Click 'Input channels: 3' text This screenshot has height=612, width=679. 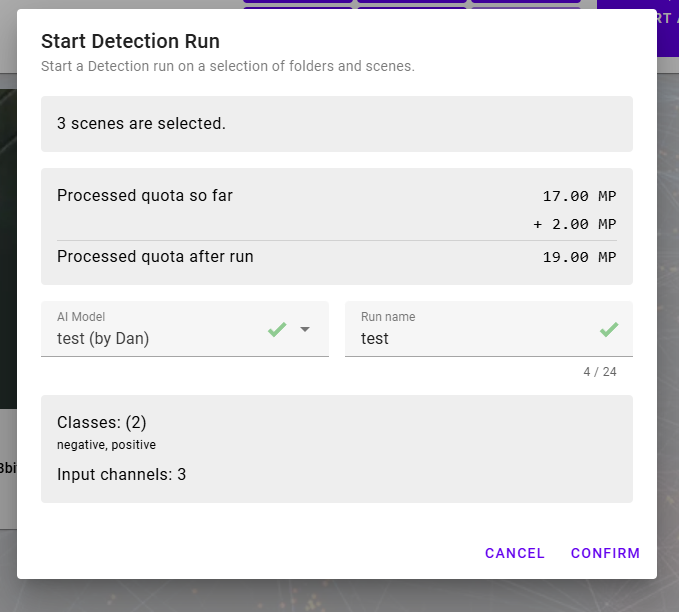coord(121,474)
